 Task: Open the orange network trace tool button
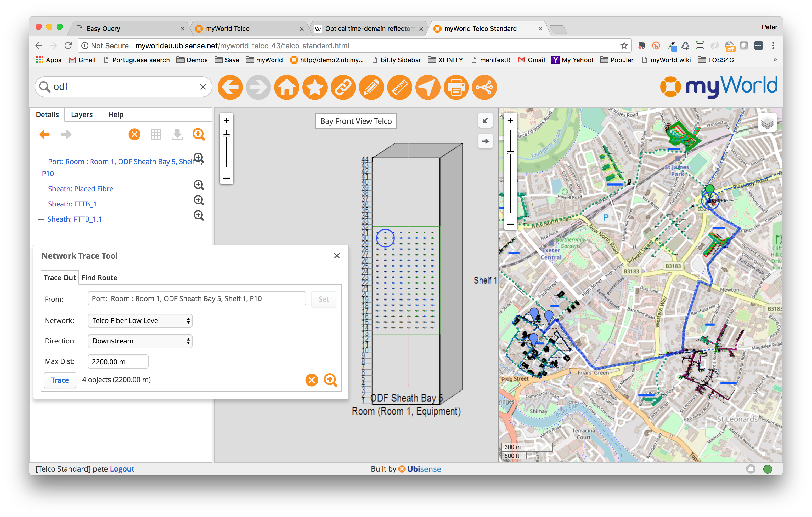(484, 87)
